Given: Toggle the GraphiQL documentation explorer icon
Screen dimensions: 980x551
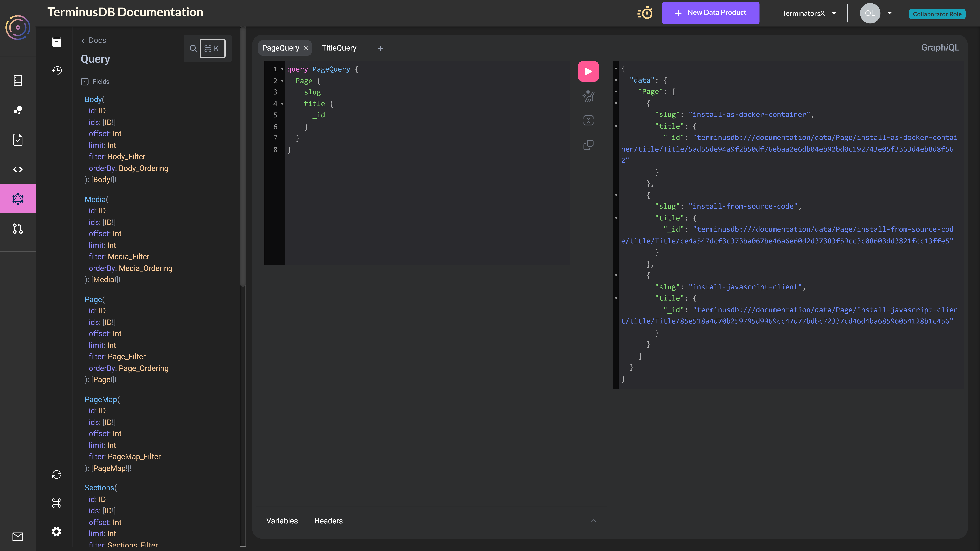Looking at the screenshot, I should [x=57, y=42].
